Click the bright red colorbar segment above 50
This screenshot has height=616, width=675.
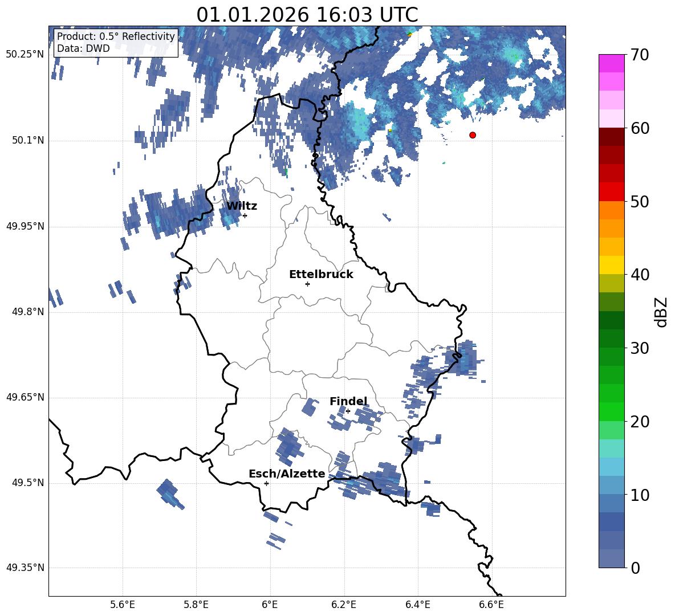tap(611, 192)
